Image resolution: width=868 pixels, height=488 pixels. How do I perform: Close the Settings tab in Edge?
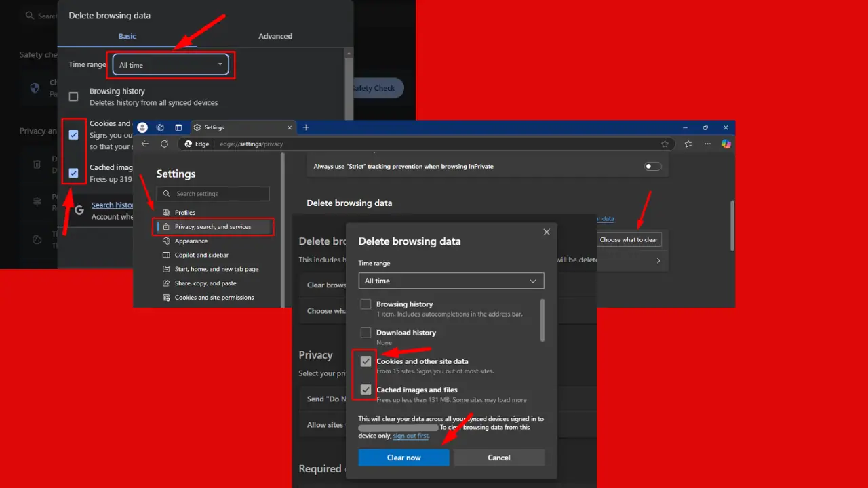[x=290, y=127]
